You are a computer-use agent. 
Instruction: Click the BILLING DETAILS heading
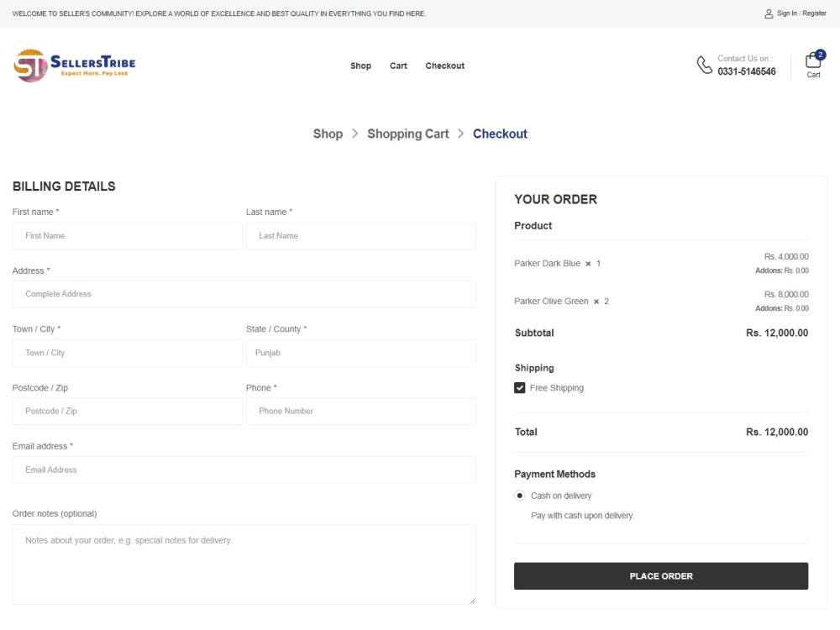[x=64, y=186]
